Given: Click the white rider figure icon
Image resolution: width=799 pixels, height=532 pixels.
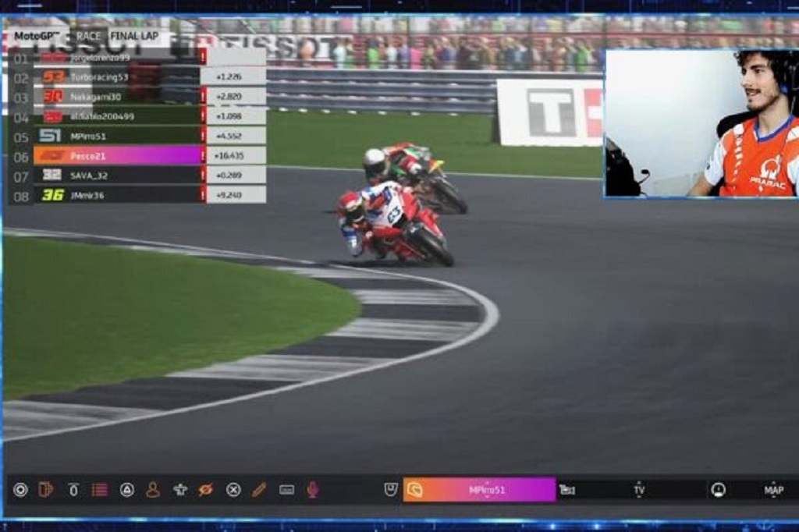Looking at the screenshot, I should (x=180, y=490).
